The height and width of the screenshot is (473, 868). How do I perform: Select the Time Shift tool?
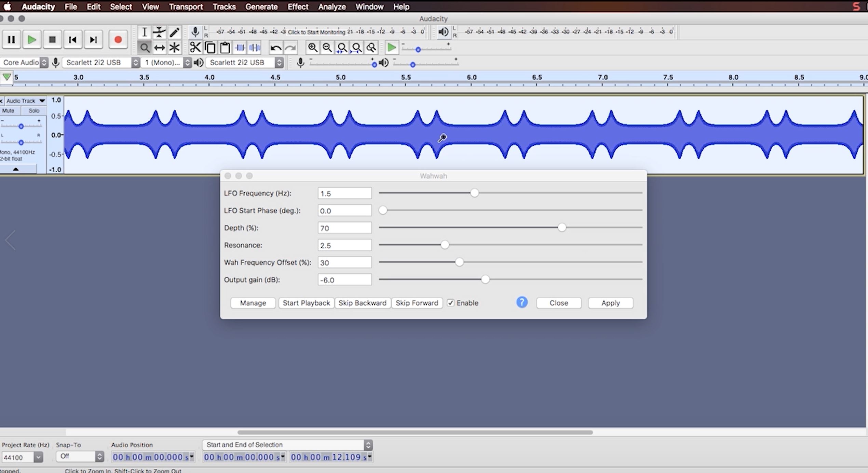coord(159,47)
